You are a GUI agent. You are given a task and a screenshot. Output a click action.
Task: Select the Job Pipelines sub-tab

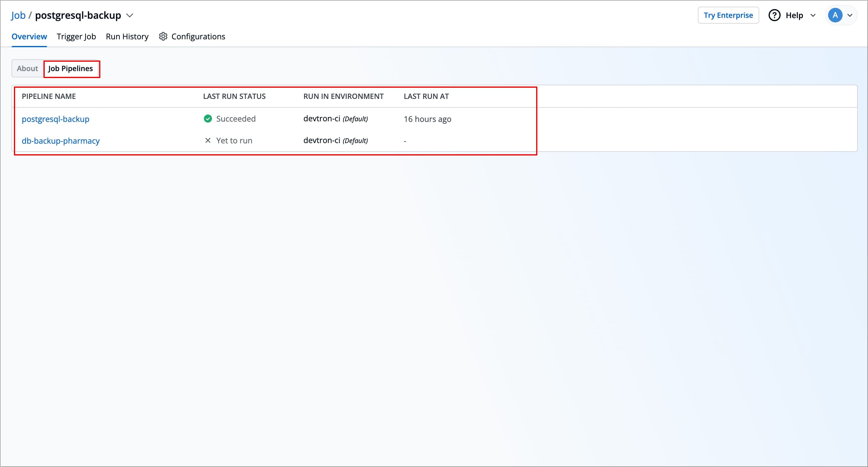click(70, 68)
